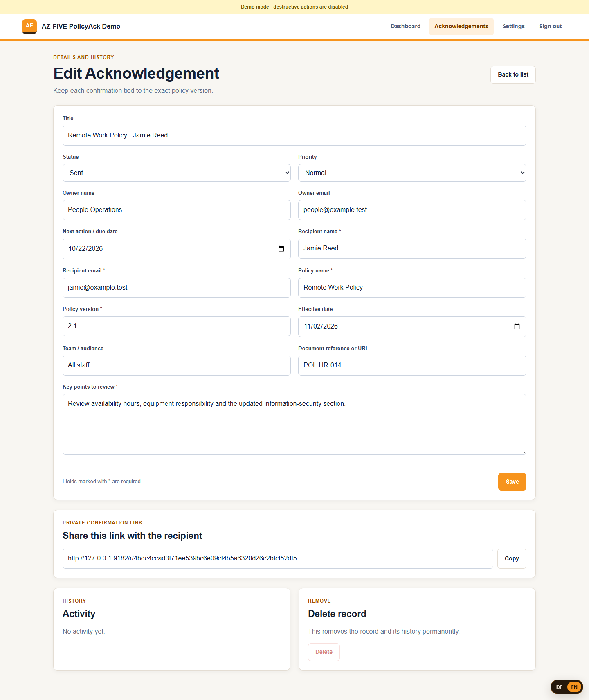Click the Next action date value 10/22/2026
This screenshot has height=700, width=589.
coord(85,248)
